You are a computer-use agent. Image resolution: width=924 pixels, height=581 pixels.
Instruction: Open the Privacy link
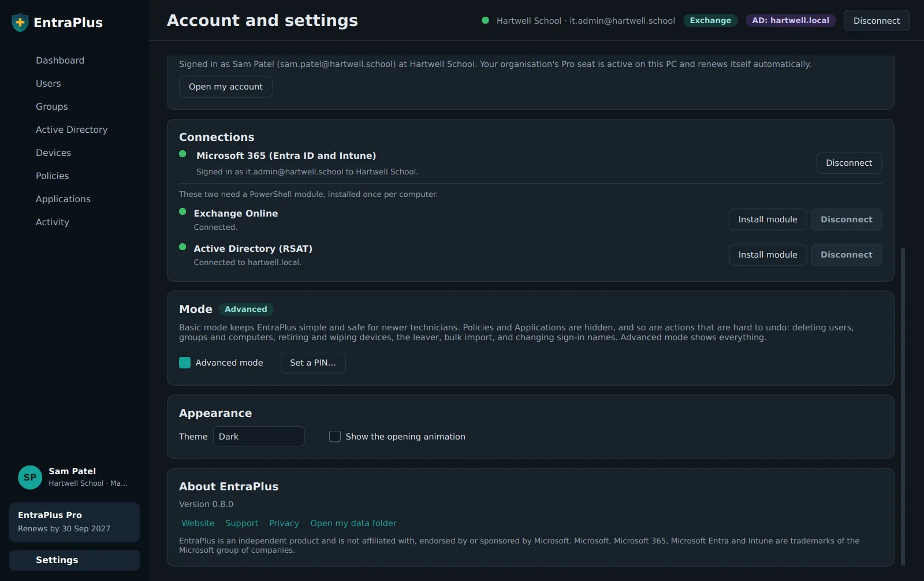tap(284, 523)
